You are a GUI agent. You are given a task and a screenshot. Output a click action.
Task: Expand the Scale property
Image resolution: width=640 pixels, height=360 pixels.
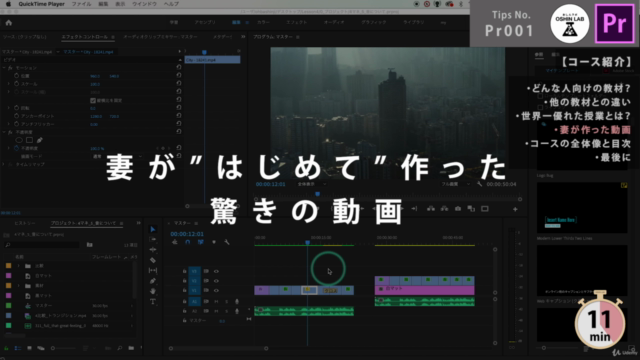(9, 84)
